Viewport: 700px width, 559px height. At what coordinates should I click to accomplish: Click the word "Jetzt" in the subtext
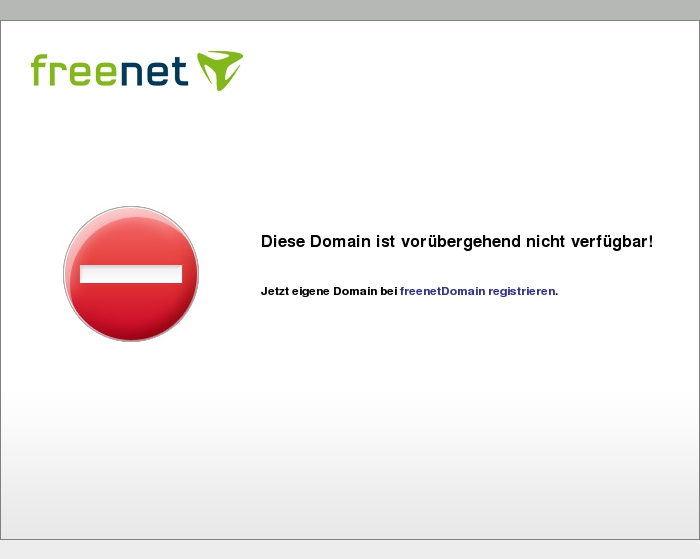(275, 291)
